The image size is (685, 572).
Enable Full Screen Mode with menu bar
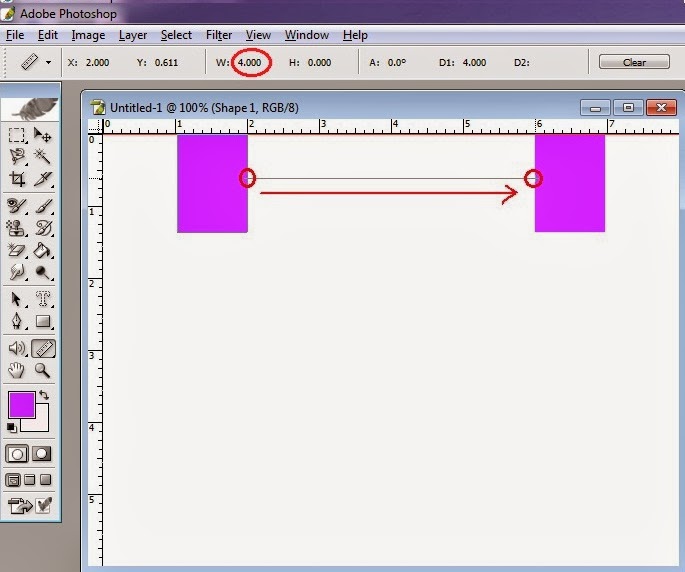tap(30, 480)
